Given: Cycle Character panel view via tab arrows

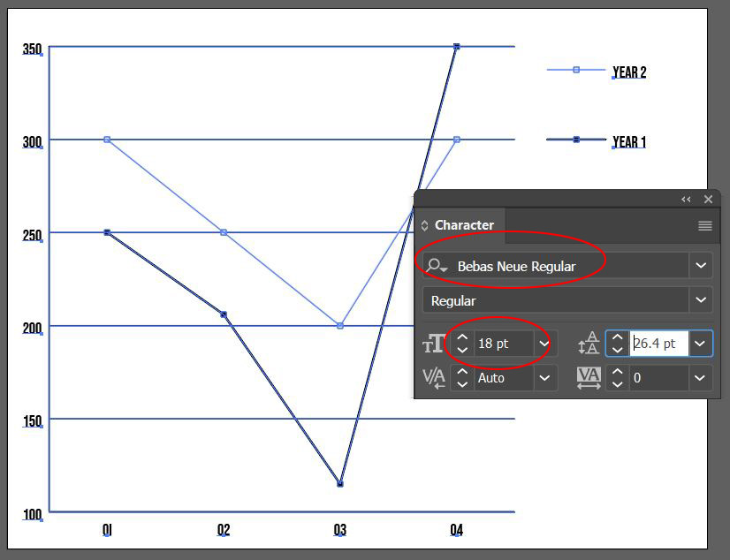Looking at the screenshot, I should pos(424,225).
